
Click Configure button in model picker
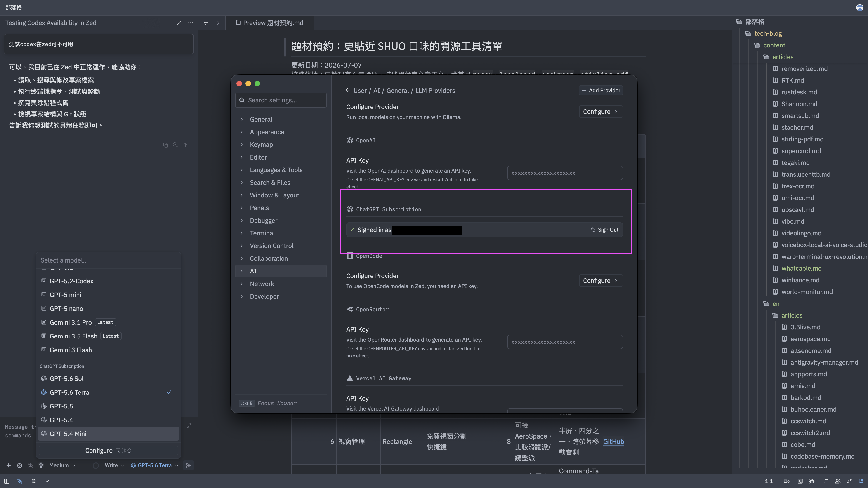[x=108, y=450]
